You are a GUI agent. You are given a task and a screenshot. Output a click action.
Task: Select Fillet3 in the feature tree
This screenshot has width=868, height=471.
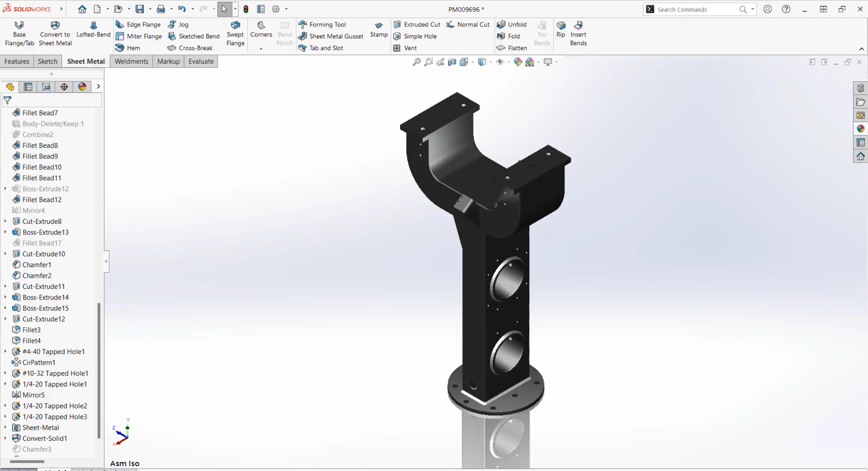click(x=31, y=330)
